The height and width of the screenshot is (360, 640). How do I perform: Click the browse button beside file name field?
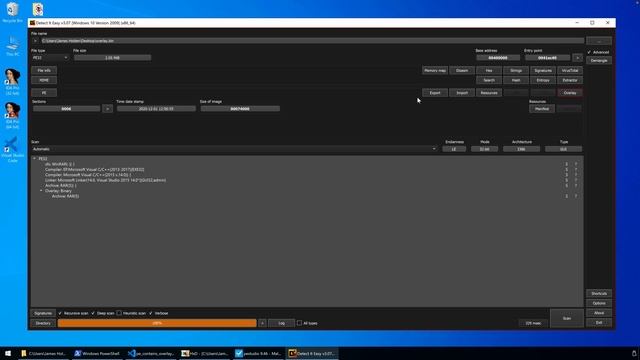599,41
